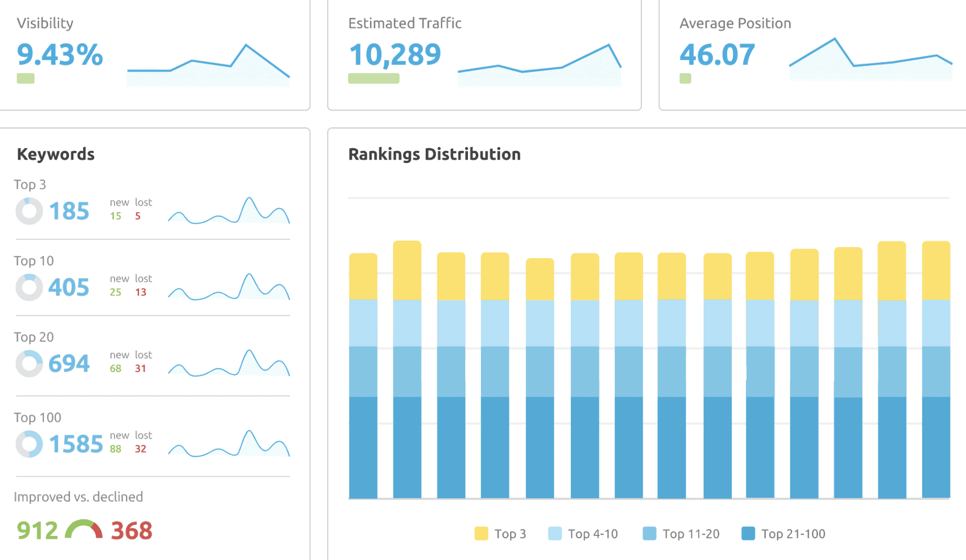Click the Average Position sparkline chart
Image resolution: width=966 pixels, height=560 pixels.
(870, 60)
